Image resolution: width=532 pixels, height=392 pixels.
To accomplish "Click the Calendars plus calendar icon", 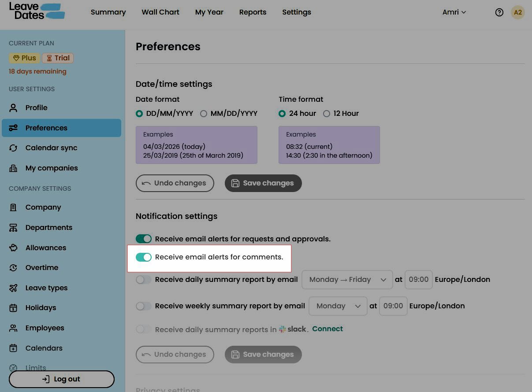I will coord(13,348).
